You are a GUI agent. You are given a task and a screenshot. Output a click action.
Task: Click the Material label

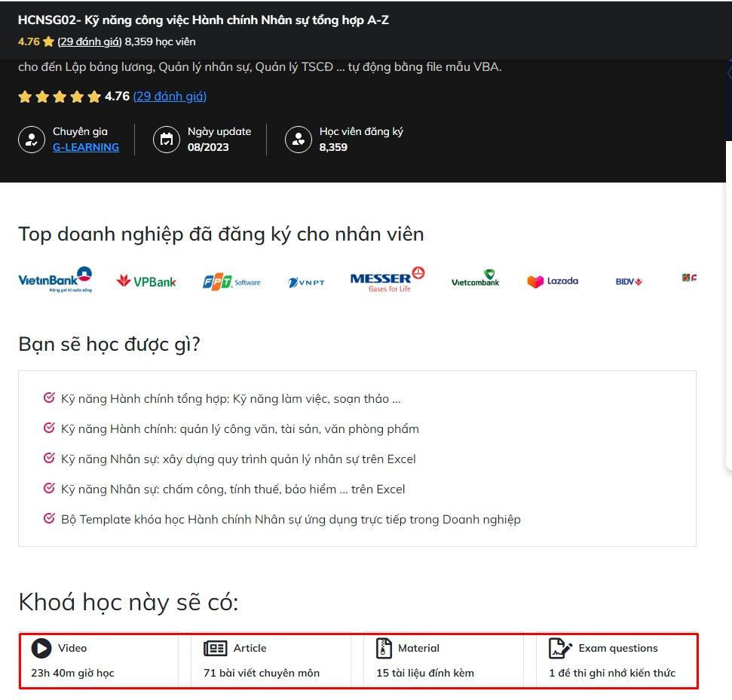[418, 648]
